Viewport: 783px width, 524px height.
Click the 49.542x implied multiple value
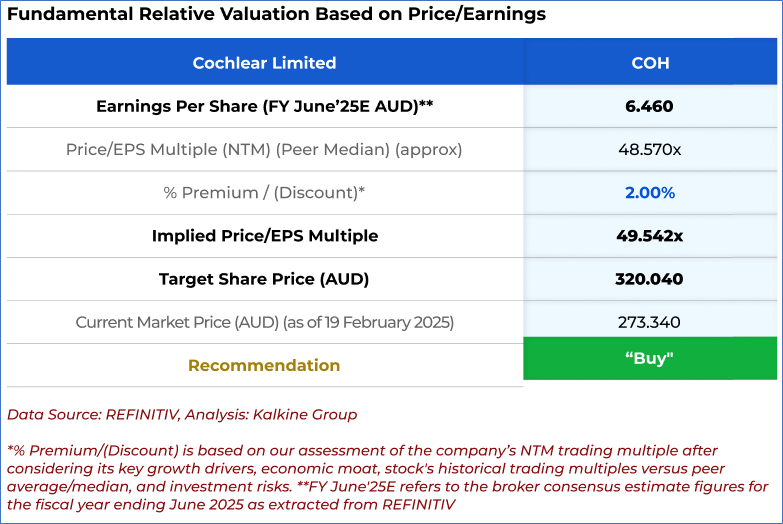point(649,236)
